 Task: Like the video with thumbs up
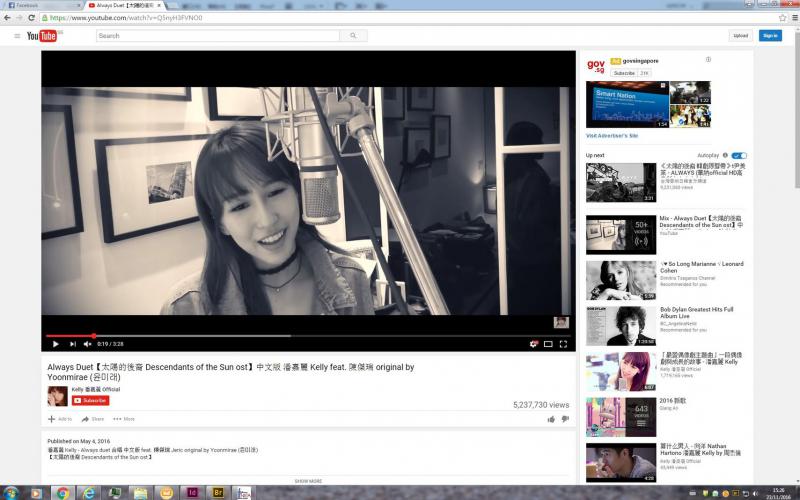(x=551, y=419)
